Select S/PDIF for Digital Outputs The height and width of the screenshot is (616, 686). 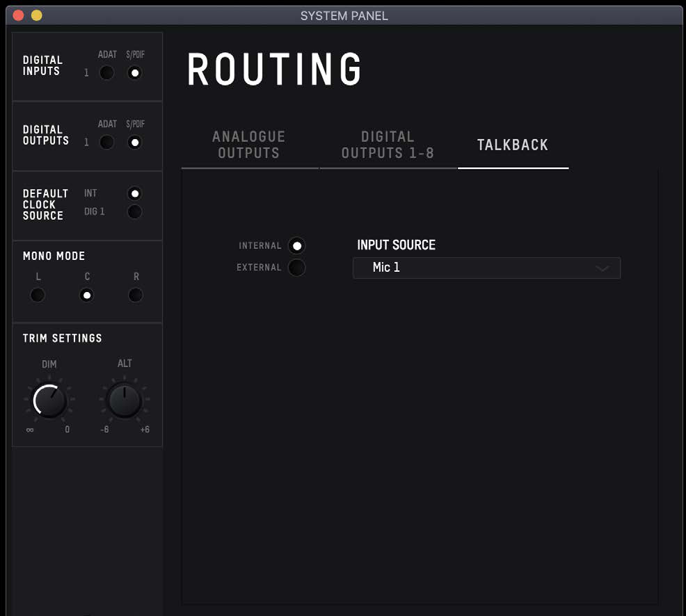pyautogui.click(x=135, y=142)
